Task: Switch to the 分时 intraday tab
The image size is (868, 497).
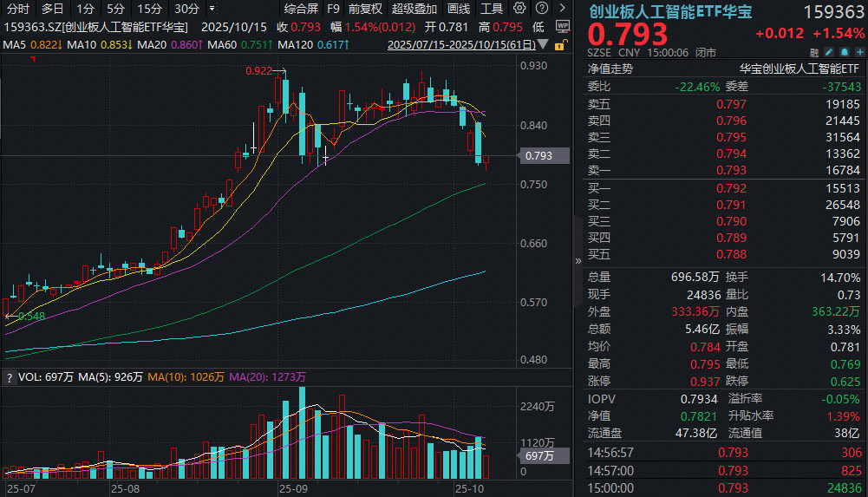Action: click(17, 9)
